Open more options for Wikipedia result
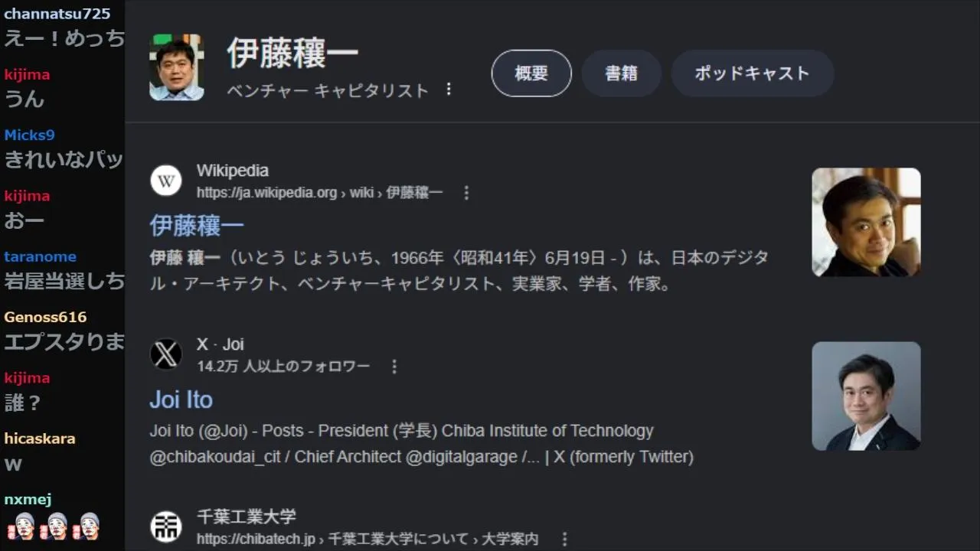 [466, 193]
